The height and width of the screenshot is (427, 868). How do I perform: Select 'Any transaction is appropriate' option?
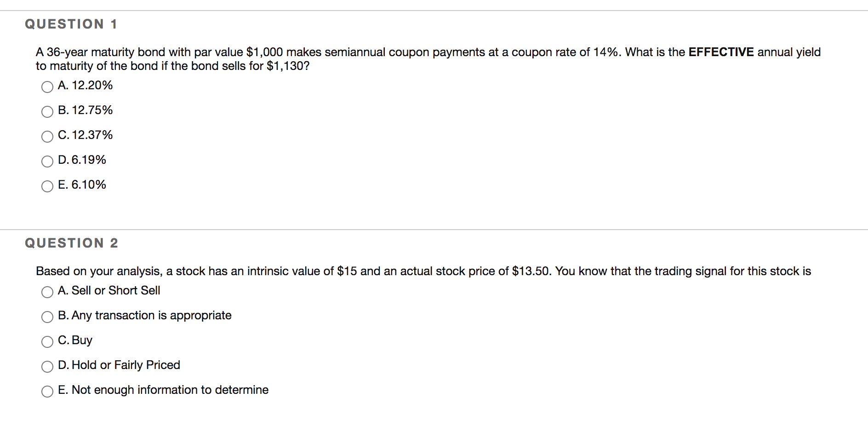tap(47, 317)
